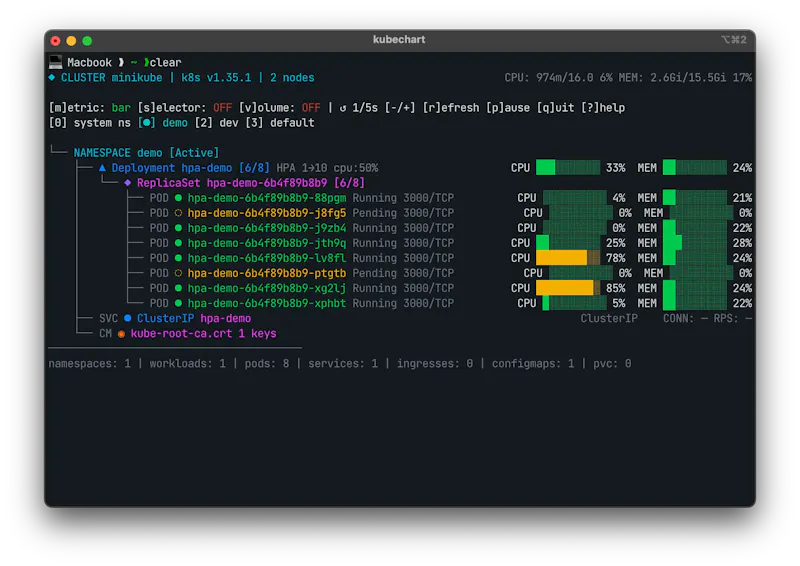800x566 pixels.
Task: Click the orange dot beside CM kube-root-ca.crt
Action: coord(121,334)
